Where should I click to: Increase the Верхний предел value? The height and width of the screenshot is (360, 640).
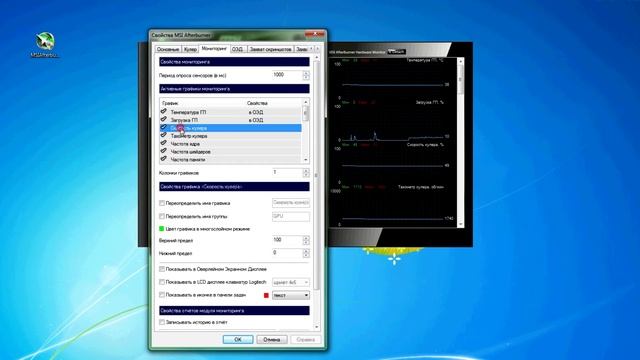point(306,238)
